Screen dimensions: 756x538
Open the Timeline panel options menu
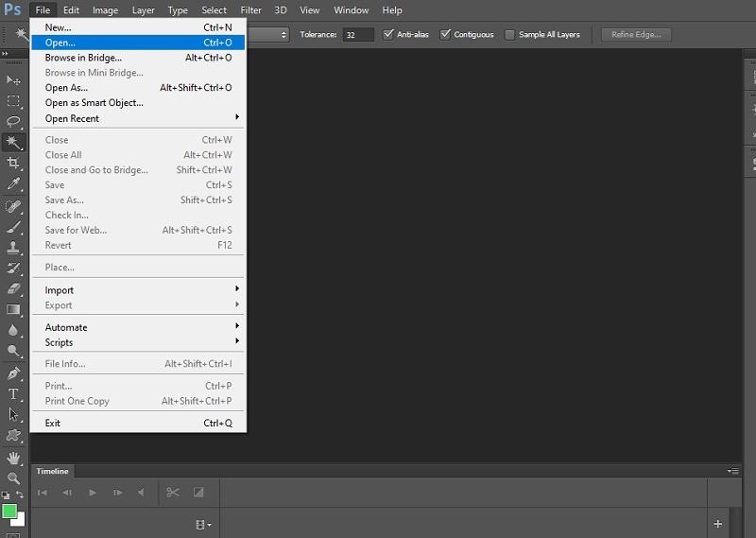[733, 471]
